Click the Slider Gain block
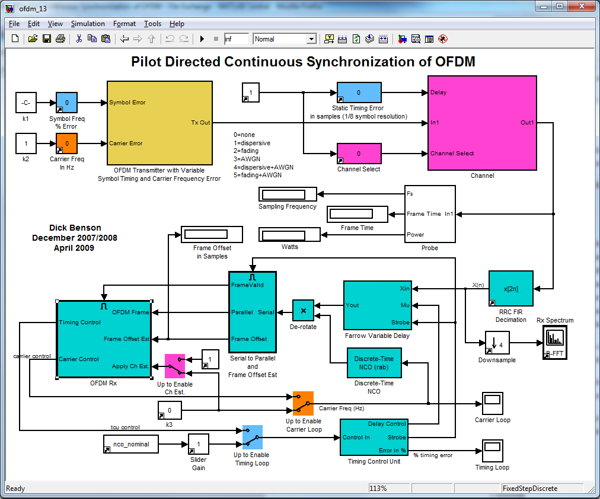This screenshot has width=600, height=499. click(198, 443)
